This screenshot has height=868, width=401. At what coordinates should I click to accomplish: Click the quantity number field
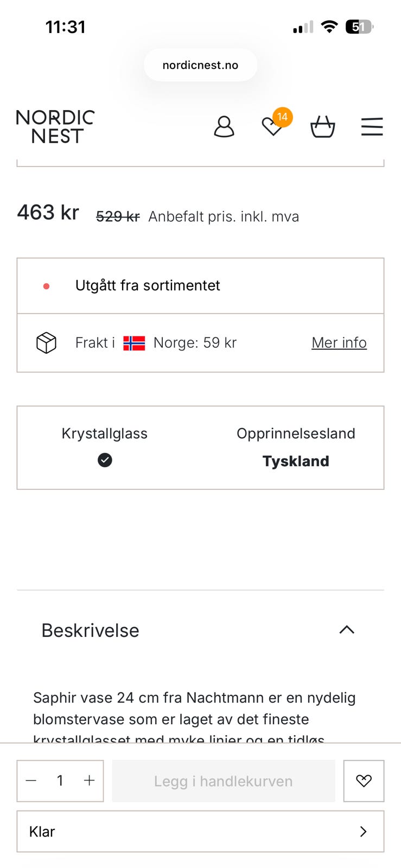(60, 781)
